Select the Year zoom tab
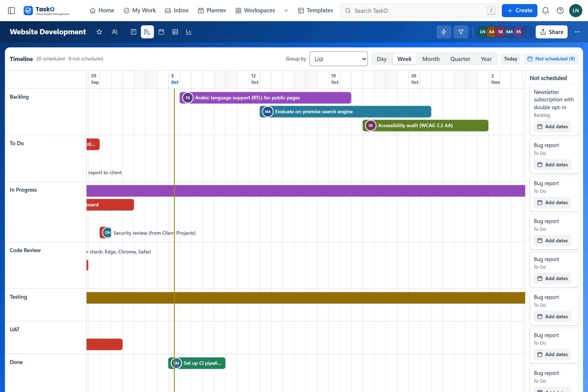Viewport: 588px width, 392px height. (486, 59)
